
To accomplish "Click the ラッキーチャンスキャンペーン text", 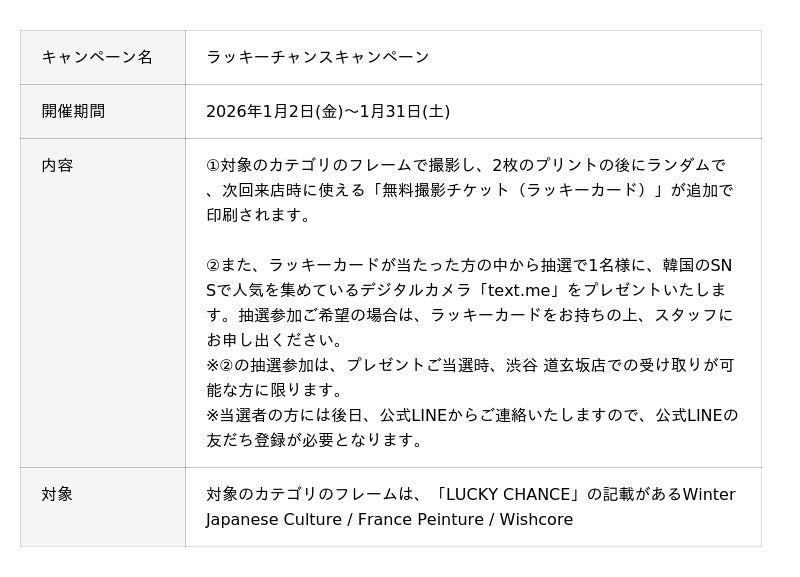I will point(317,57).
